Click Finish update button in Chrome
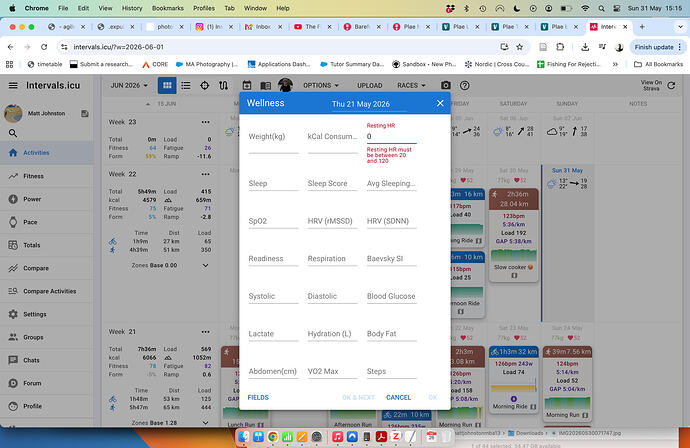The width and height of the screenshot is (690, 448). [658, 47]
